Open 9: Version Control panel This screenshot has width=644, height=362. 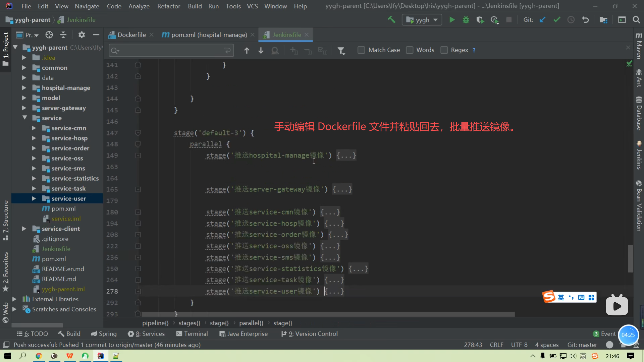point(309,334)
